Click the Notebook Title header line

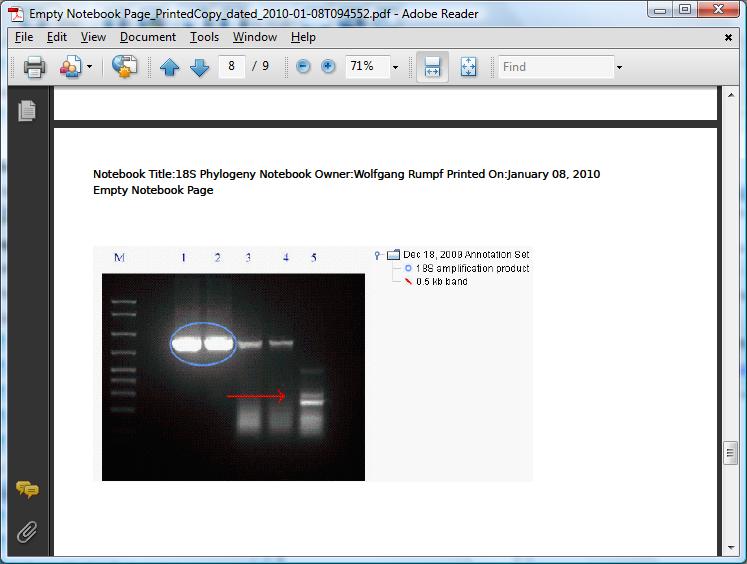point(346,174)
